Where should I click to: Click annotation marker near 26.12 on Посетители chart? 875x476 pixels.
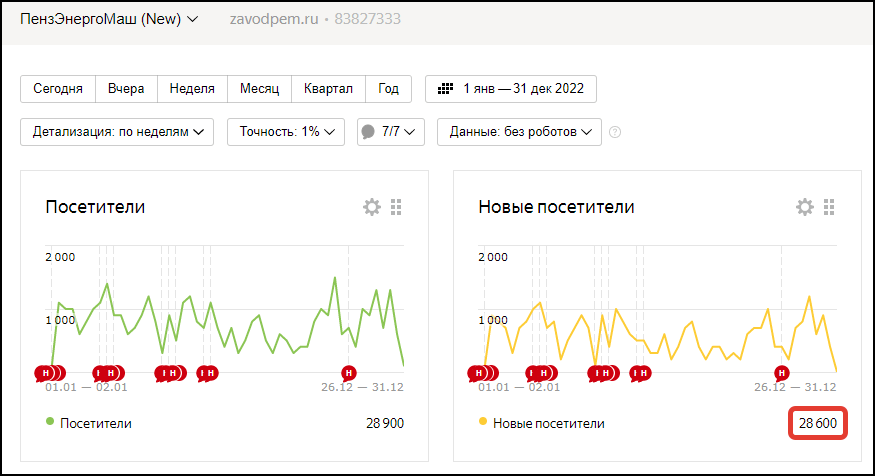coord(349,373)
